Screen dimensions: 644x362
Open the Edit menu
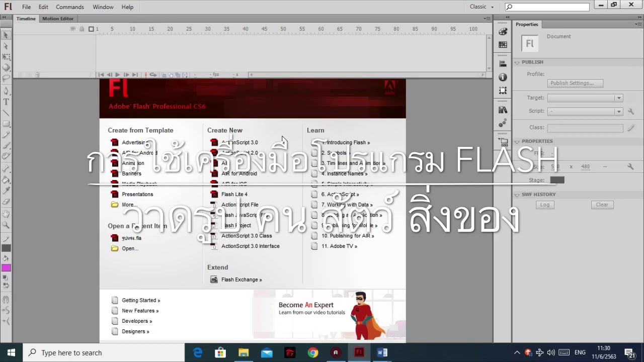tap(43, 7)
